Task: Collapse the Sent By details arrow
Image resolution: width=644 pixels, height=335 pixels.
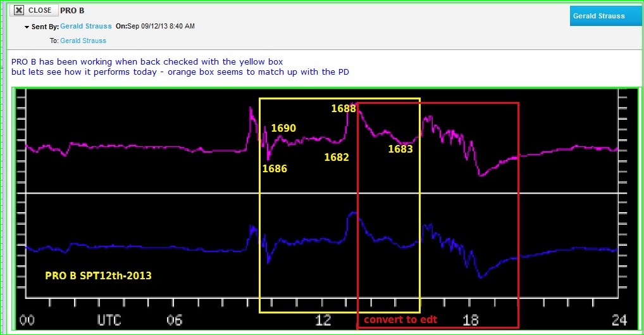Action: point(27,27)
